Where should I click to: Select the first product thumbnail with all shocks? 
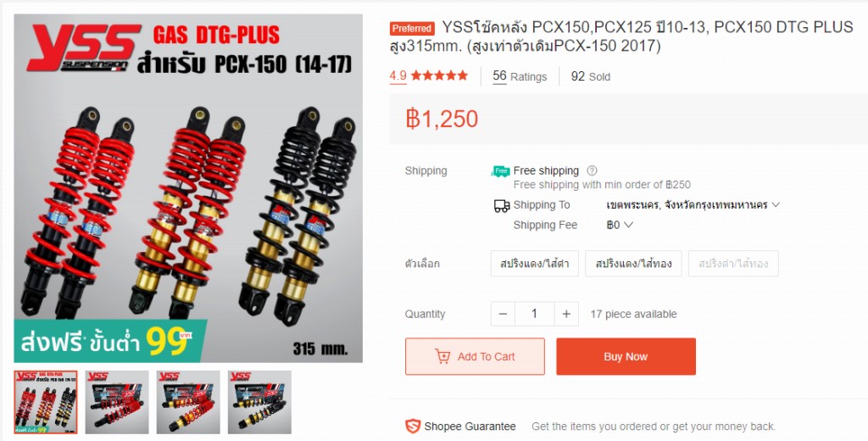point(46,402)
